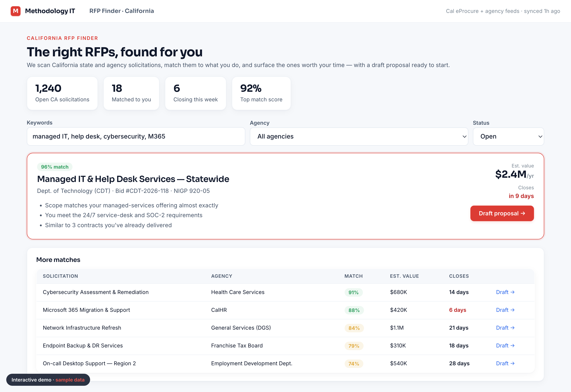Open Managed IT & Help Desk Services title
The width and height of the screenshot is (571, 392).
click(x=133, y=179)
